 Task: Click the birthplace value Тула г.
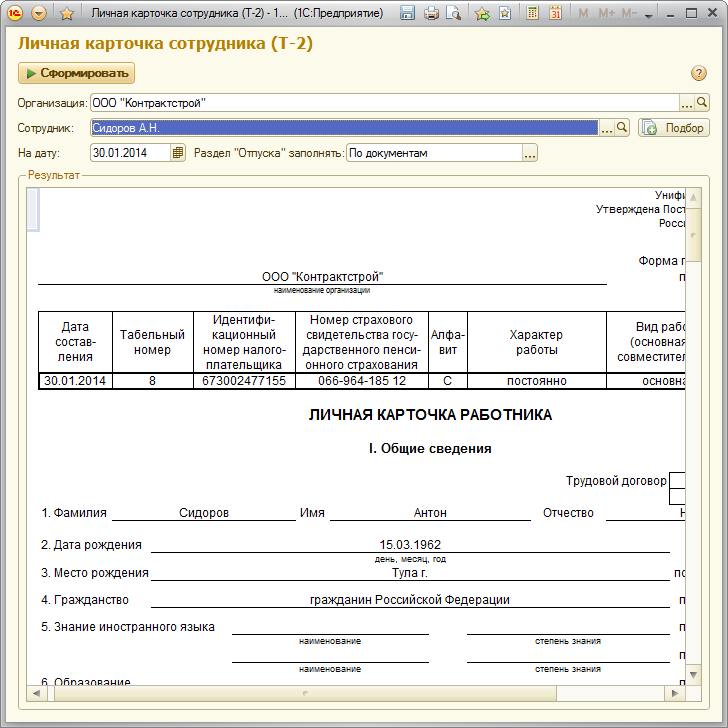(410, 572)
